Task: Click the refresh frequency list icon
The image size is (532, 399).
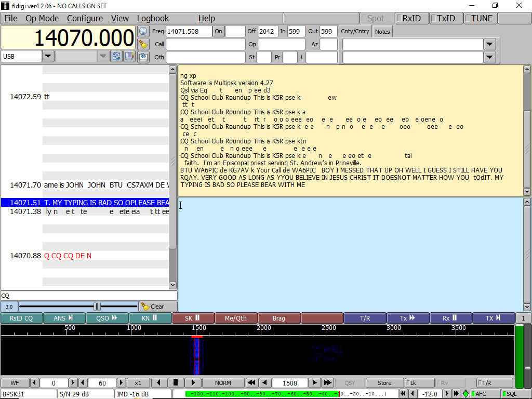Action: click(117, 57)
